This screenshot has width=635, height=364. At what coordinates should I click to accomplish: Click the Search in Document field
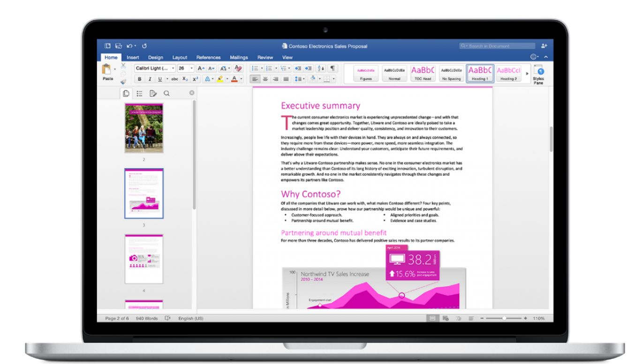[x=497, y=46]
